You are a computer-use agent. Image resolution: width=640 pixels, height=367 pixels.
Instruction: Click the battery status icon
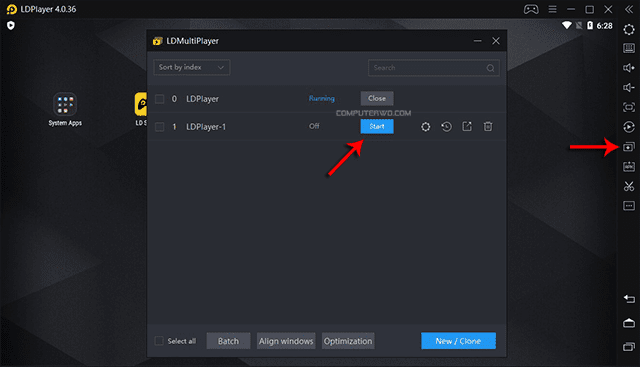point(590,25)
